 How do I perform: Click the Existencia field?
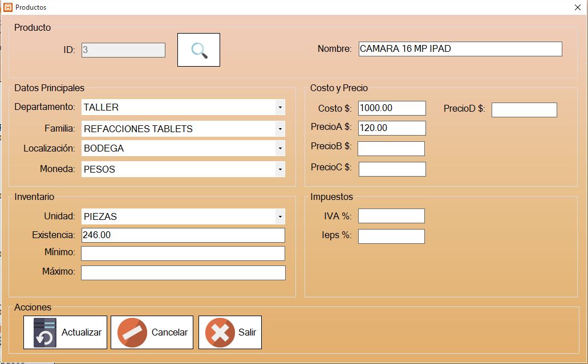point(183,235)
